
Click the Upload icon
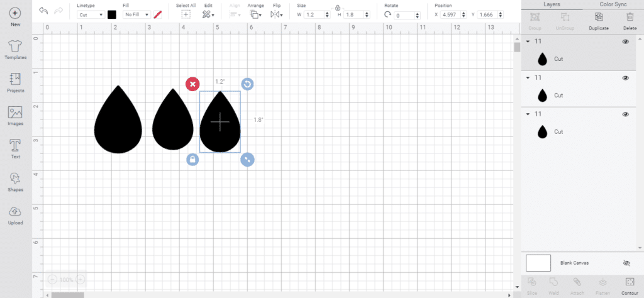pyautogui.click(x=15, y=214)
